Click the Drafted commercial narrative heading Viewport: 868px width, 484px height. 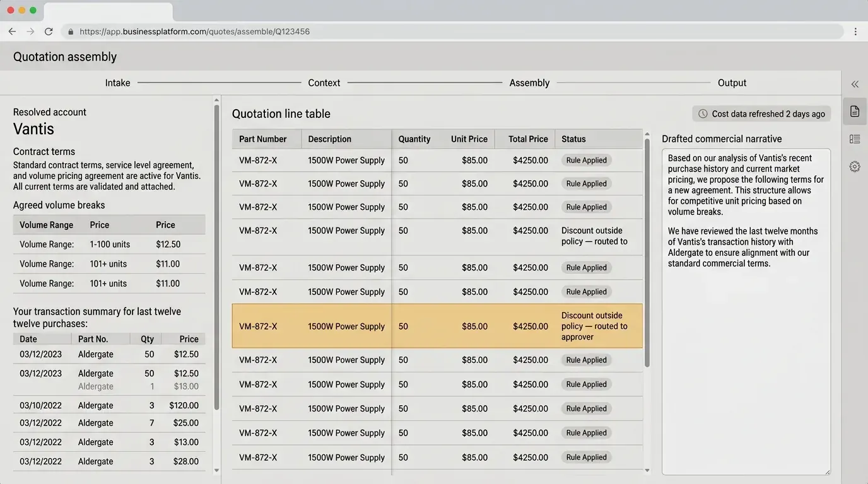point(722,139)
